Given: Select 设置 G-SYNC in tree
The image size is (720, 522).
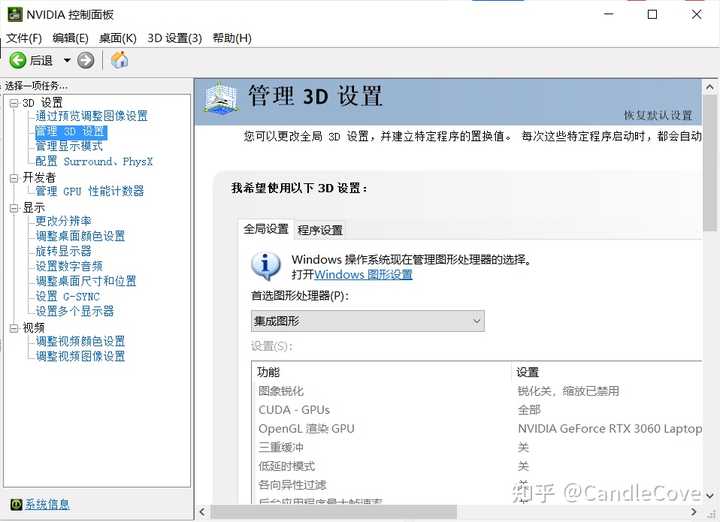Looking at the screenshot, I should [x=68, y=297].
